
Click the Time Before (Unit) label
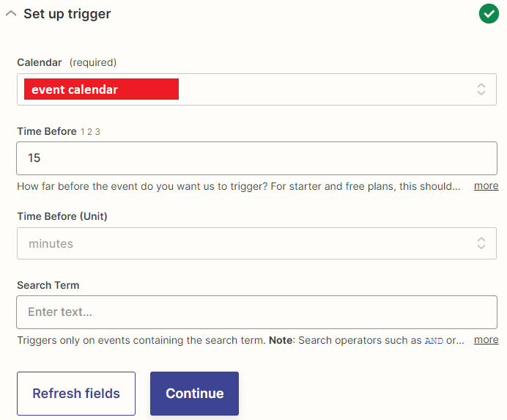point(62,216)
